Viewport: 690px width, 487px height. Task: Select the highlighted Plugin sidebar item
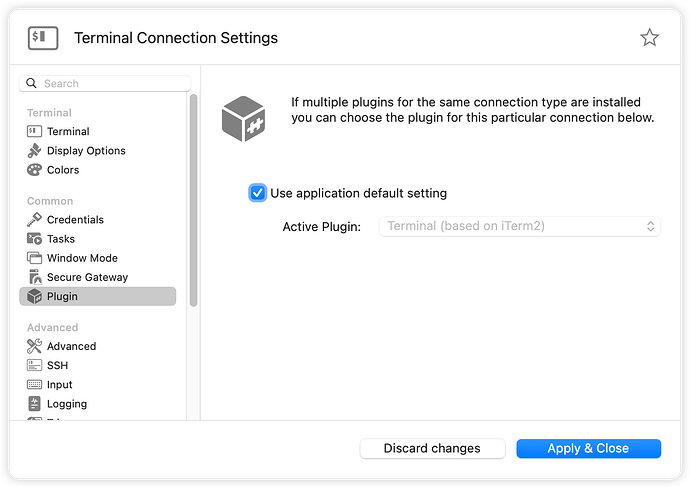click(97, 296)
